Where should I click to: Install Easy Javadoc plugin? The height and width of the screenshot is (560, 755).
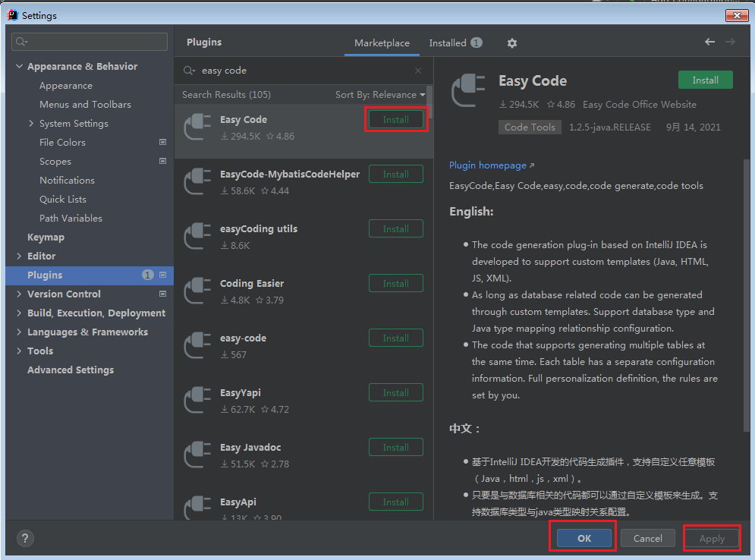click(x=396, y=448)
